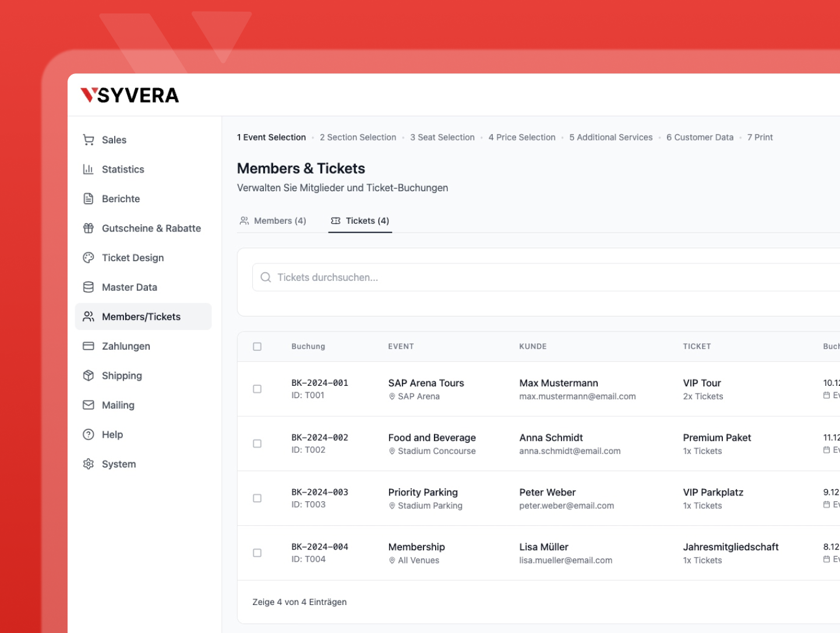Open Statistics via bar chart icon
This screenshot has width=840, height=633.
(89, 170)
